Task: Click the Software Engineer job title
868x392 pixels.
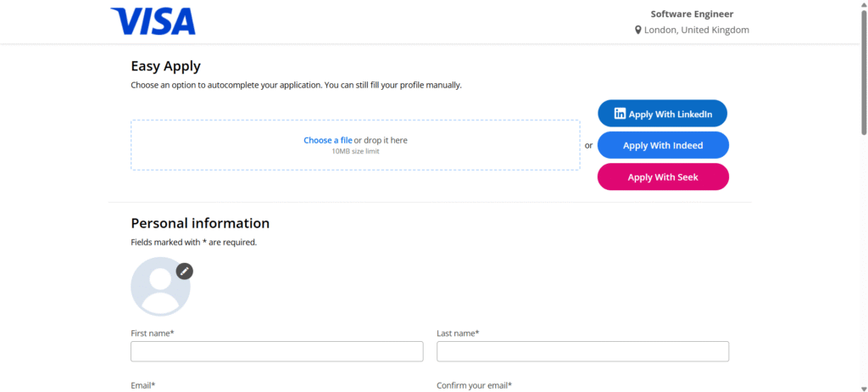Action: pyautogui.click(x=692, y=14)
